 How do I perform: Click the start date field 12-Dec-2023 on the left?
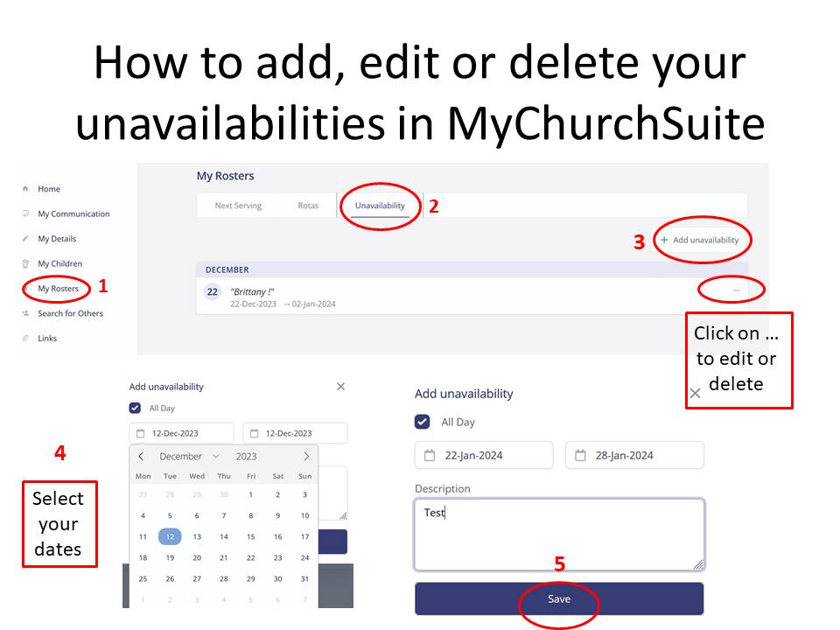pyautogui.click(x=182, y=433)
